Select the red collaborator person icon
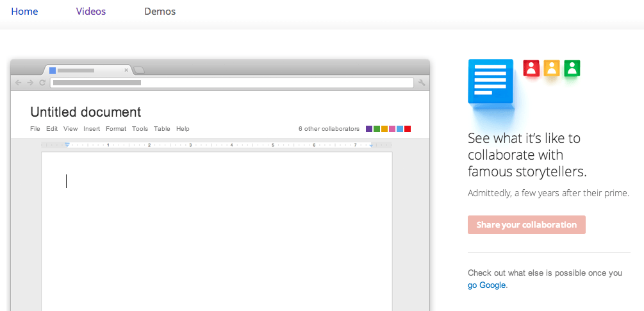This screenshot has width=644, height=311. 532,68
